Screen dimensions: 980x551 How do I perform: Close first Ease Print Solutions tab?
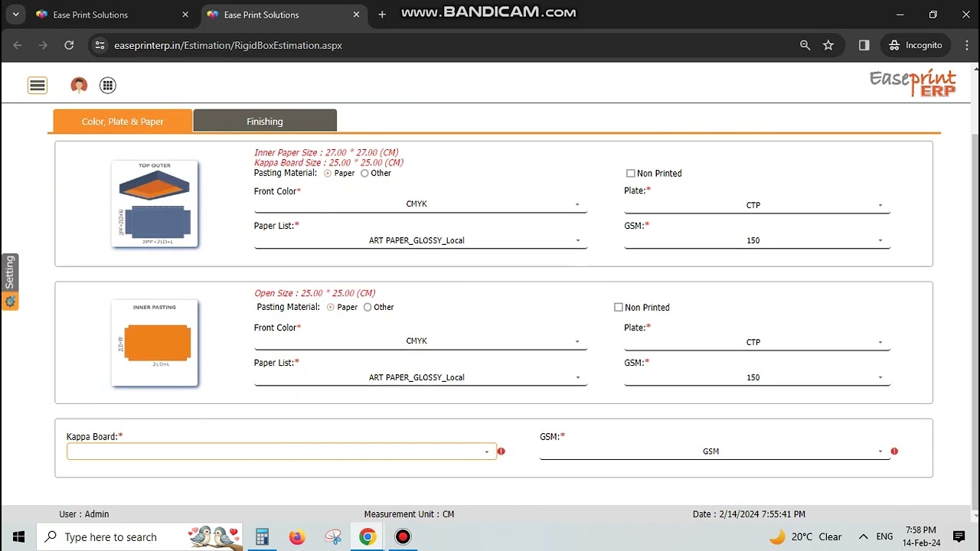tap(185, 15)
